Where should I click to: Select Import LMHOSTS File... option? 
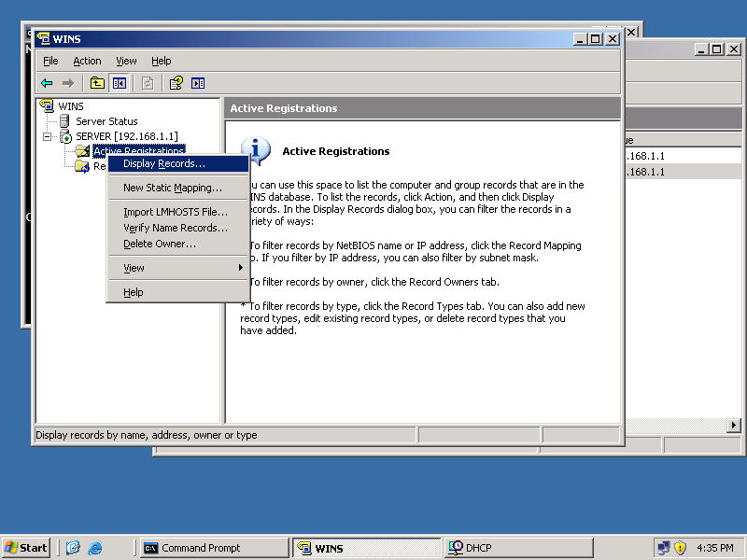(178, 212)
